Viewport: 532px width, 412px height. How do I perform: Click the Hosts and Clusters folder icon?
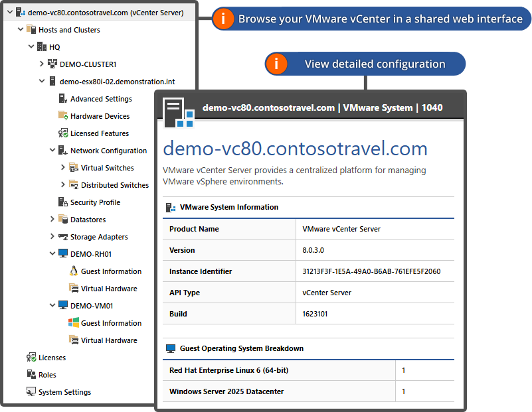click(31, 29)
